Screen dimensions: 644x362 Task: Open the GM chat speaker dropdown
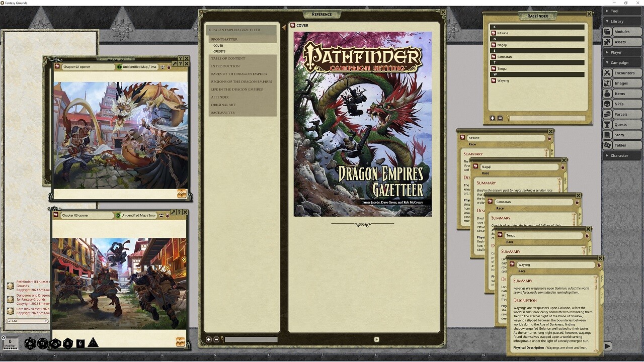tap(27, 321)
